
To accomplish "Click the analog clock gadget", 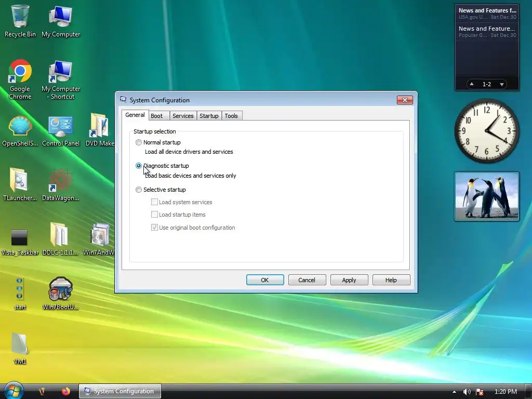I will (486, 131).
